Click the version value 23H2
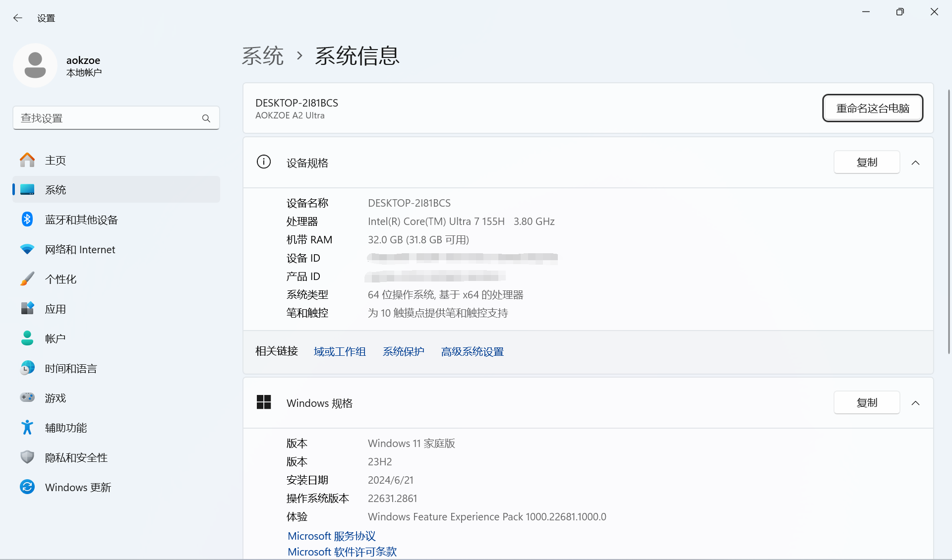 (380, 461)
